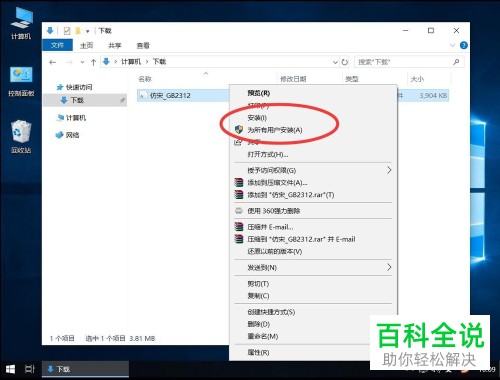The width and height of the screenshot is (500, 380).
Task: Click the search 下载 input field
Action: click(x=403, y=62)
